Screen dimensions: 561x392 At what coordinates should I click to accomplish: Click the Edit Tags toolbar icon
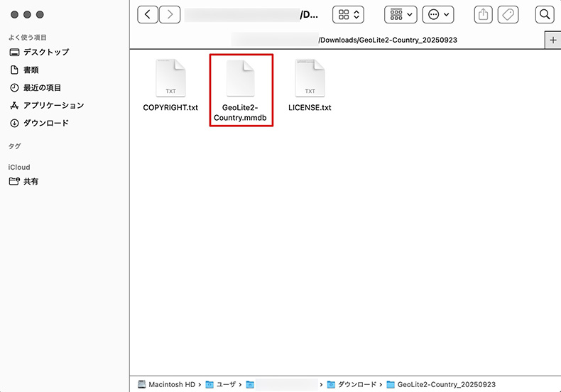(508, 15)
